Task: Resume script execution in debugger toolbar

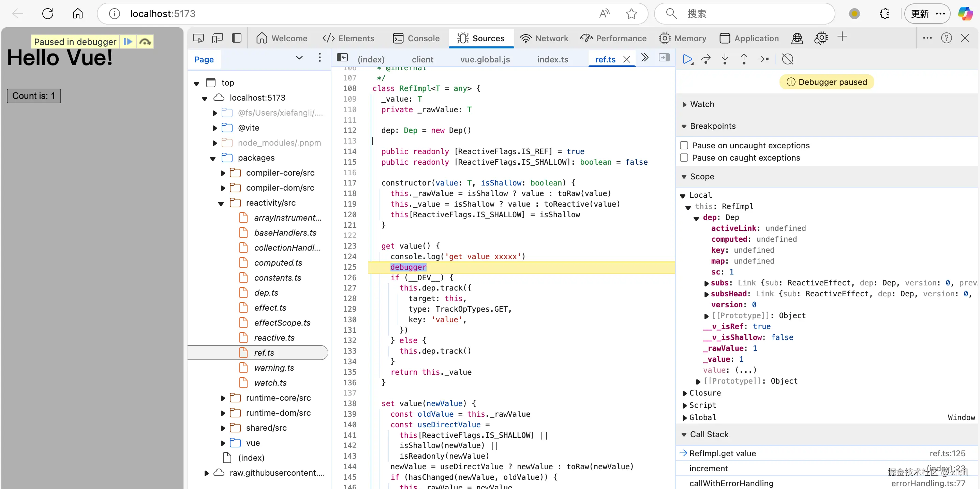Action: coord(687,59)
